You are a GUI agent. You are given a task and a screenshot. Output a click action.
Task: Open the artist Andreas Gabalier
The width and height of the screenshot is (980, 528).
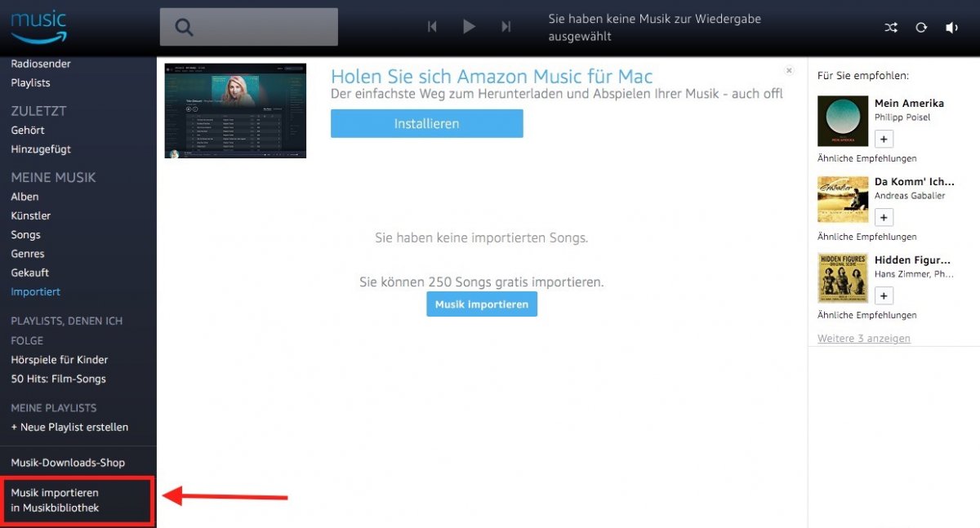pyautogui.click(x=909, y=196)
